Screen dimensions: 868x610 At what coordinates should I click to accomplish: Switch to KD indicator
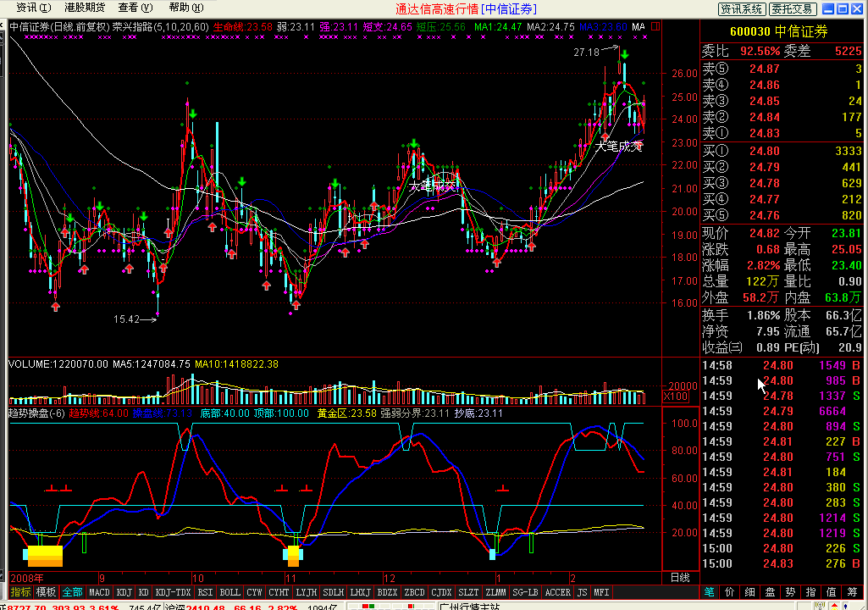(x=143, y=592)
